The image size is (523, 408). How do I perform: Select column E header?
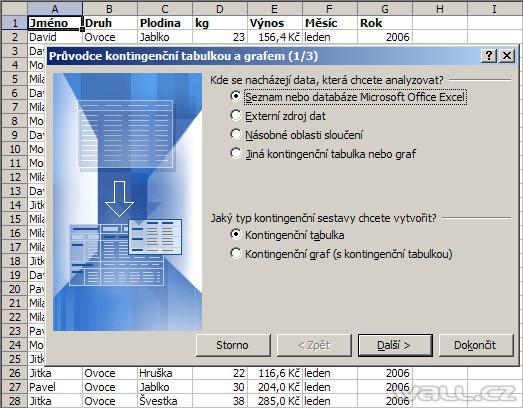point(275,9)
